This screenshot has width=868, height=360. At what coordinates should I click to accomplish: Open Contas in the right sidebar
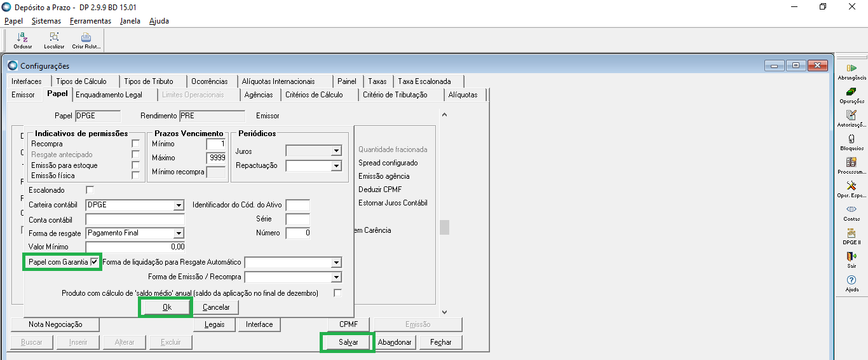(x=851, y=213)
